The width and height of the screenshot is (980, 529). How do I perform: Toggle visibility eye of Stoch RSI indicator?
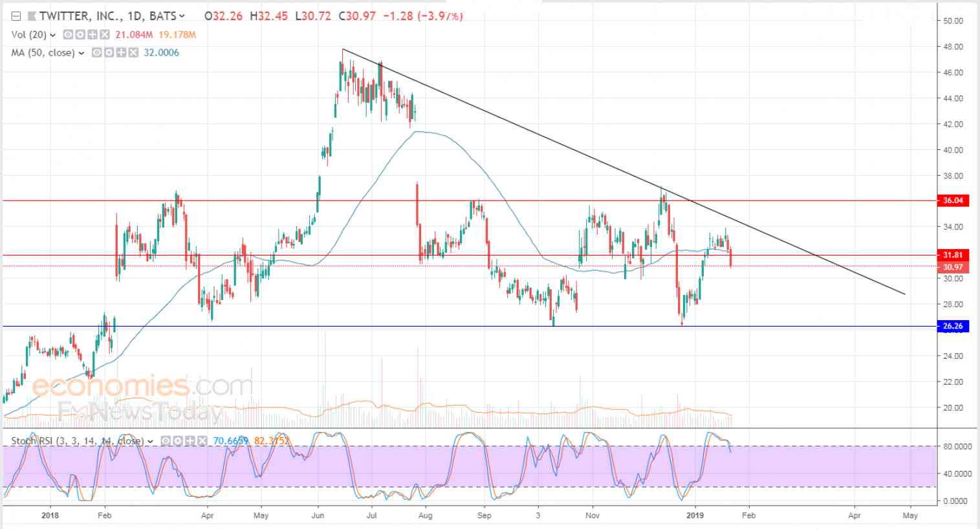(166, 441)
